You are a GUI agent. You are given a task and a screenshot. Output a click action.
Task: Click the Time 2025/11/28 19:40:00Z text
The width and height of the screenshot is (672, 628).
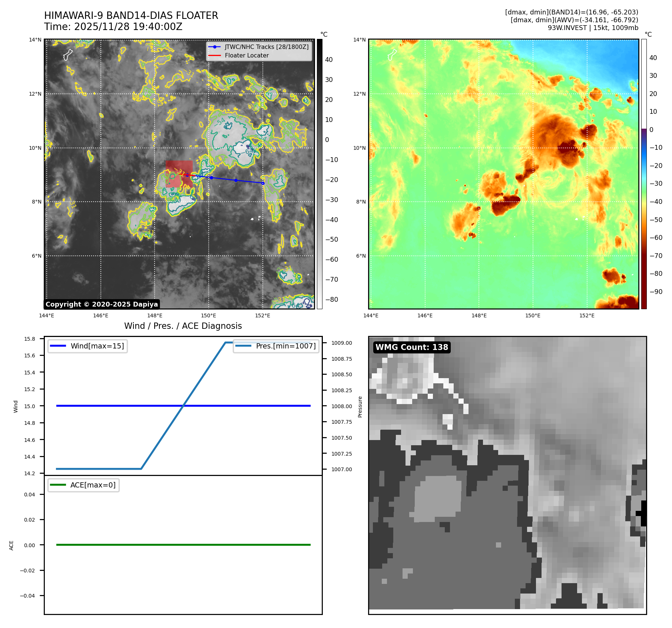(113, 27)
